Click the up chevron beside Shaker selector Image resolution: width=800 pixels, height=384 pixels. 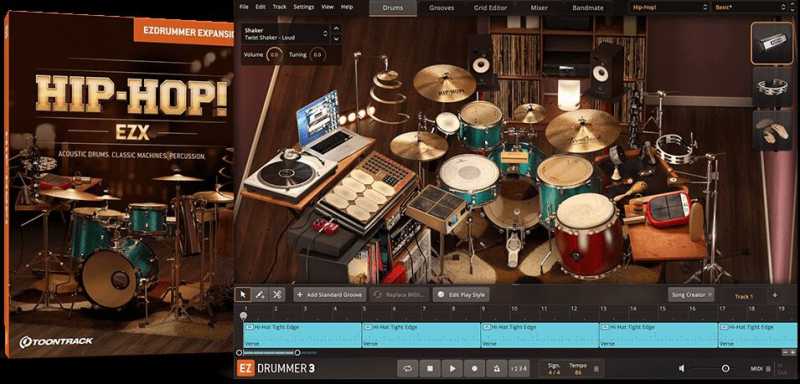tap(336, 29)
